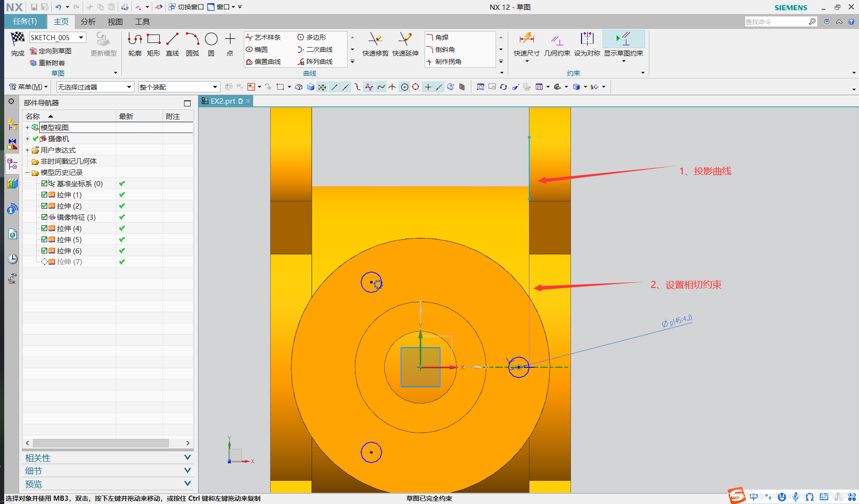Click the Finish sketch checkered flag icon

tap(17, 39)
